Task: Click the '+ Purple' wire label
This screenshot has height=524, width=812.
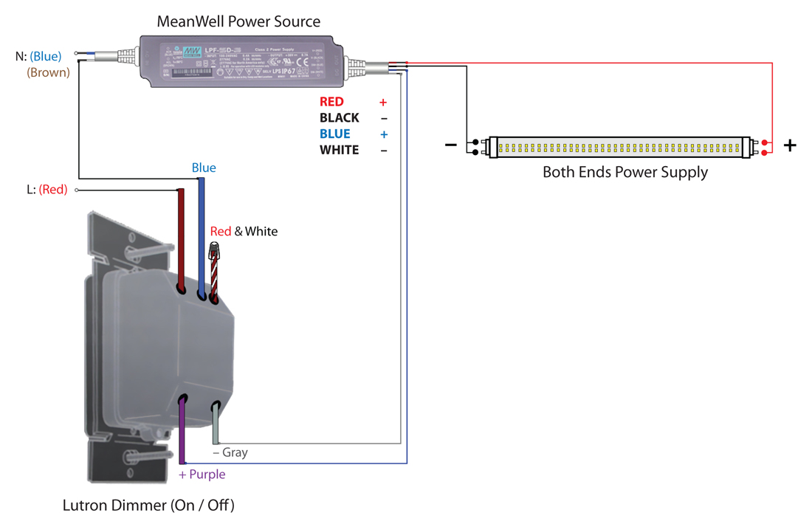Action: click(x=202, y=475)
